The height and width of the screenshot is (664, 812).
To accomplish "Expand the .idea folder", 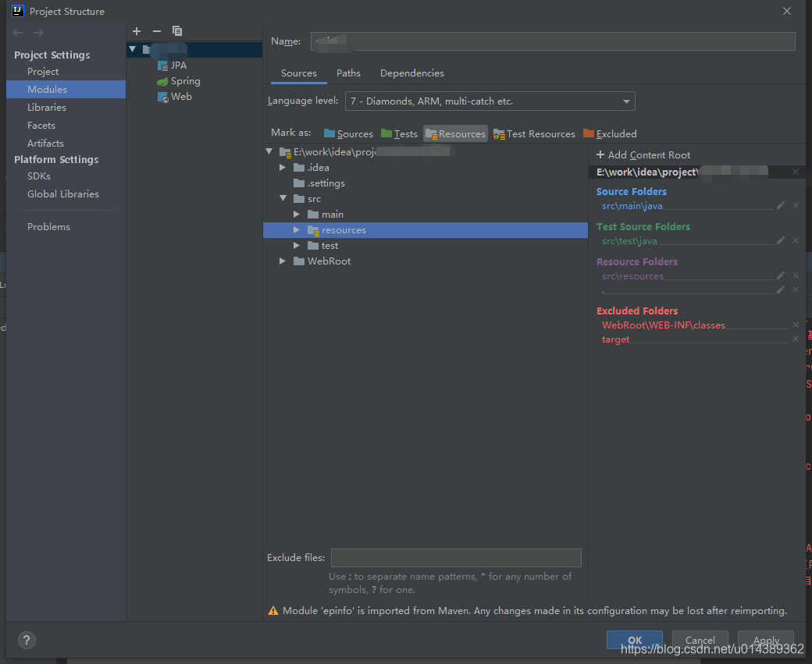I will [x=283, y=167].
